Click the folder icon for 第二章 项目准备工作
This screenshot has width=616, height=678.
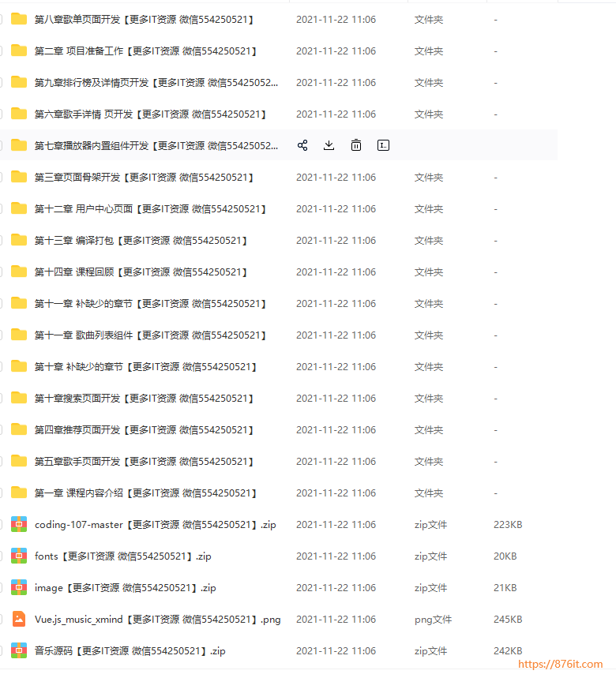tap(19, 51)
